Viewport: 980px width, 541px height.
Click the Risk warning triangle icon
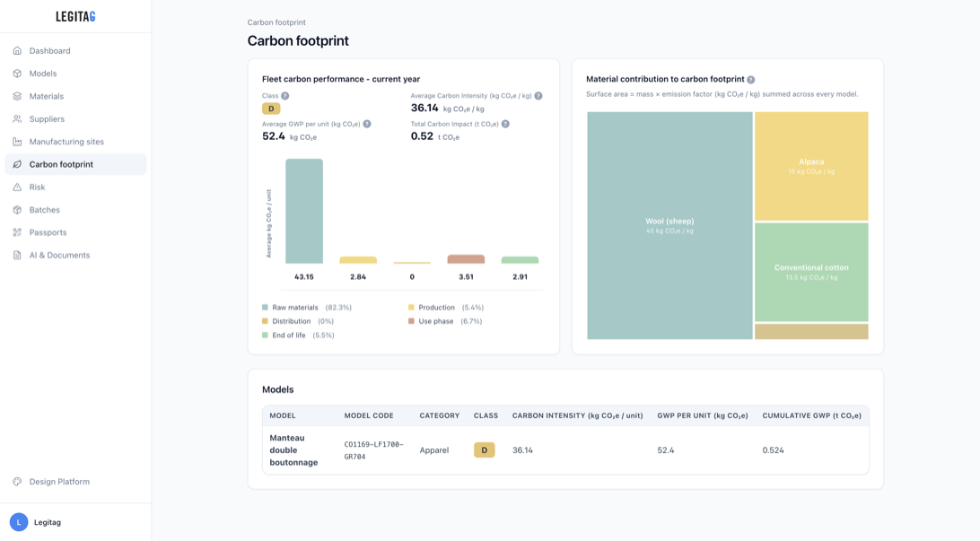click(x=17, y=187)
